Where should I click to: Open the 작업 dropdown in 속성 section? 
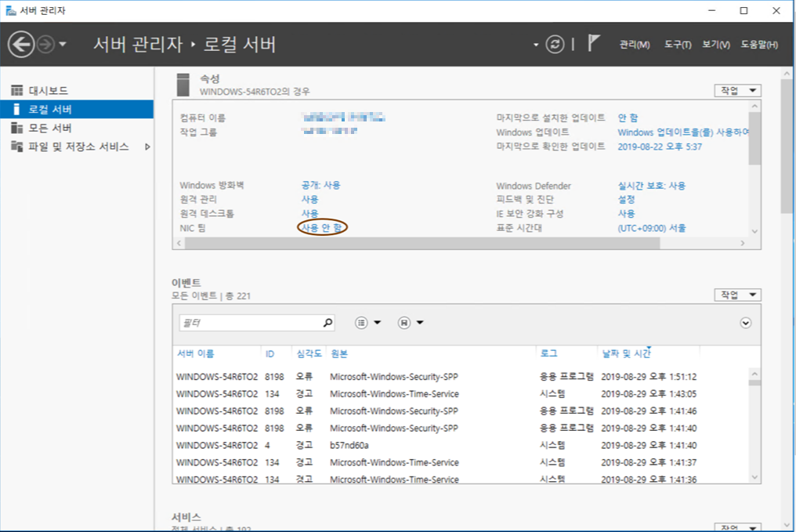(737, 90)
